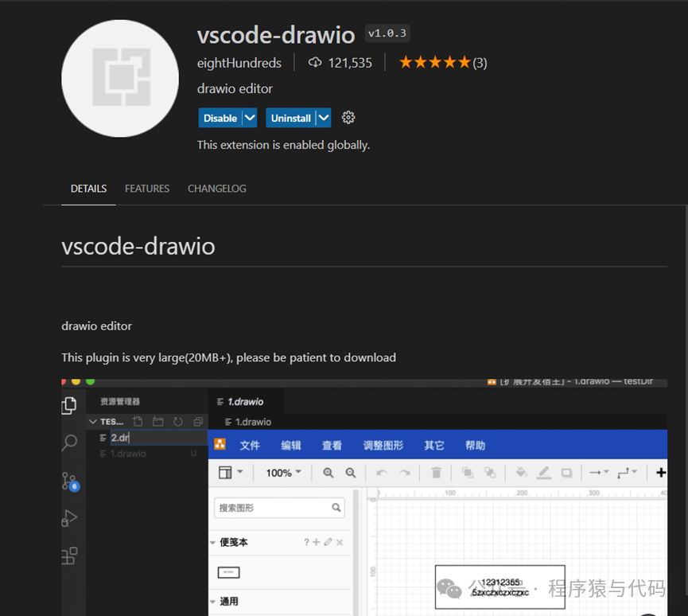Open the extension settings gear
688x616 pixels.
pyautogui.click(x=348, y=118)
